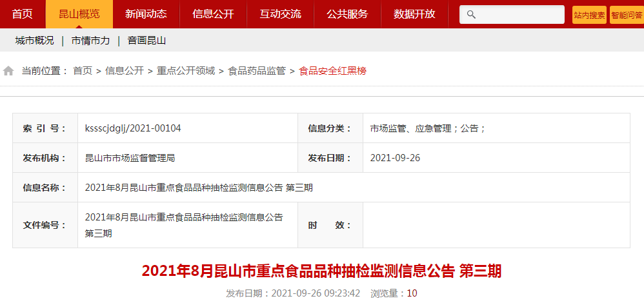Open the 首页 navigation tab

pyautogui.click(x=23, y=14)
